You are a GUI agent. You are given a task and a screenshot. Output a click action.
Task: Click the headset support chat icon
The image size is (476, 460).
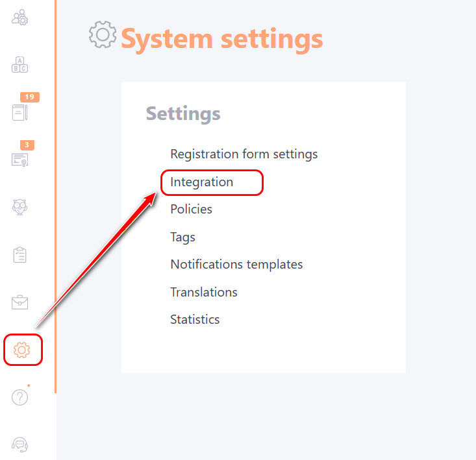(20, 444)
